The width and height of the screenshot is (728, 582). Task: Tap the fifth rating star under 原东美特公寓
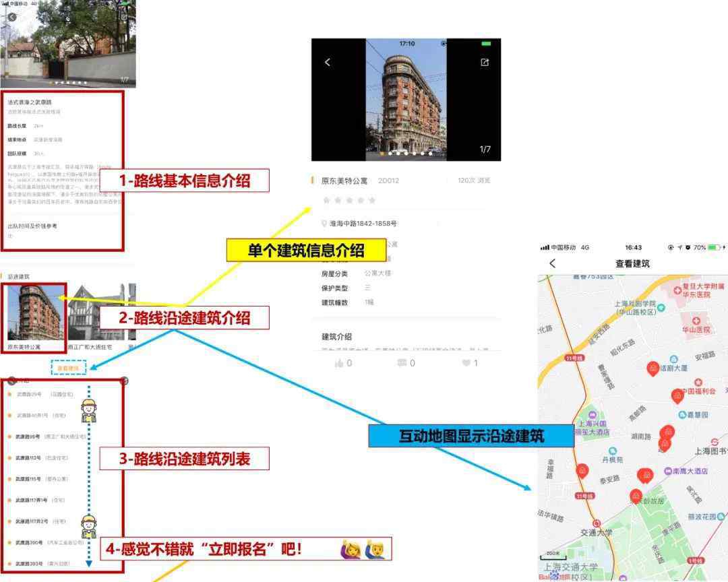pyautogui.click(x=372, y=200)
